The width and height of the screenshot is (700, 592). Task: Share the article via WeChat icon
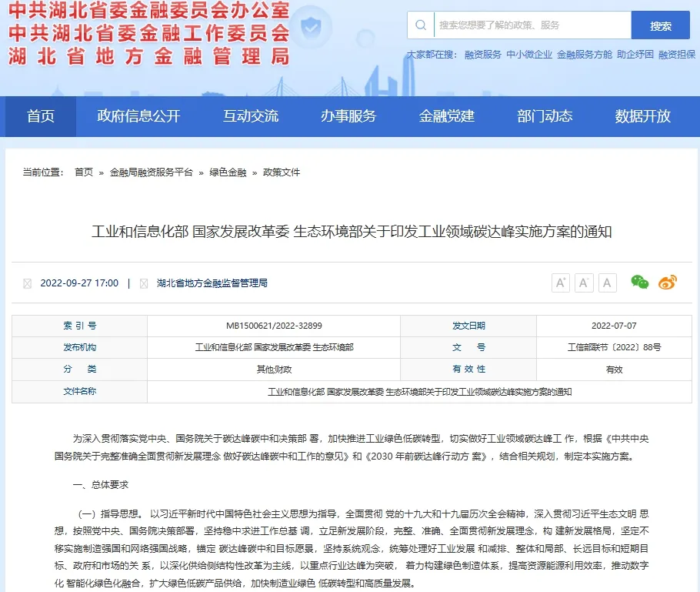[639, 282]
